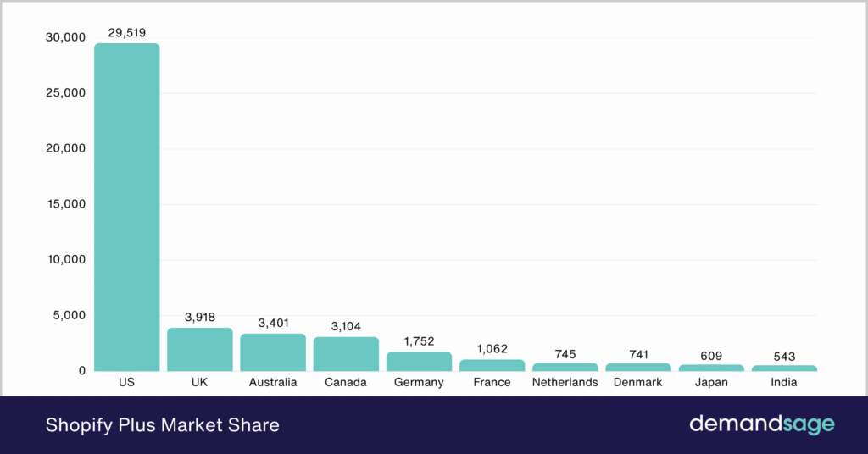This screenshot has width=868, height=454.
Task: Click the 3,401 value label
Action: coord(274,323)
